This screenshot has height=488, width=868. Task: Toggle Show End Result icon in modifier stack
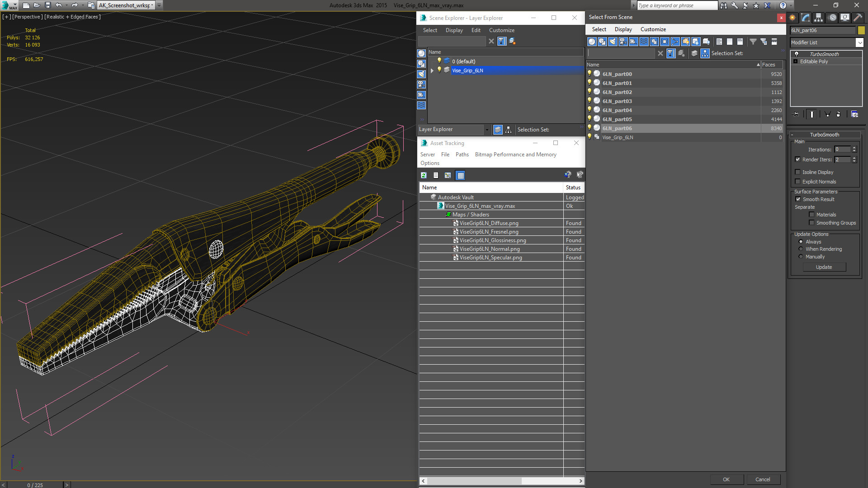pos(812,114)
